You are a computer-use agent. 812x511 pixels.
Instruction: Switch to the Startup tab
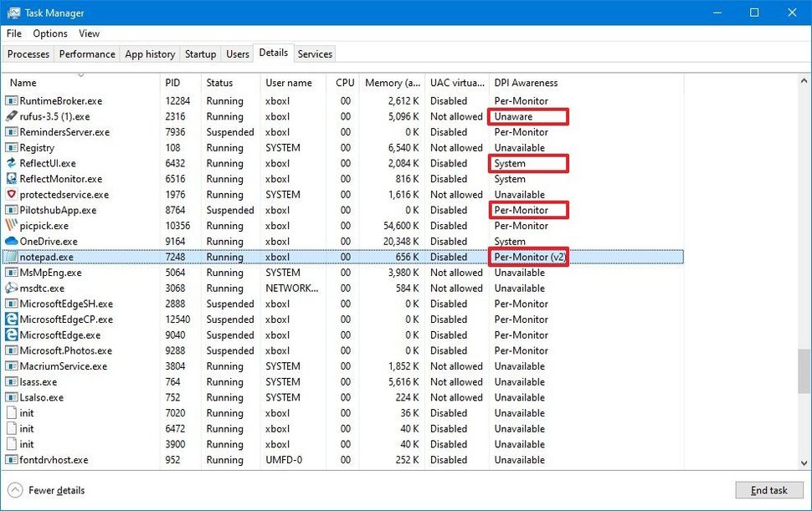point(200,54)
